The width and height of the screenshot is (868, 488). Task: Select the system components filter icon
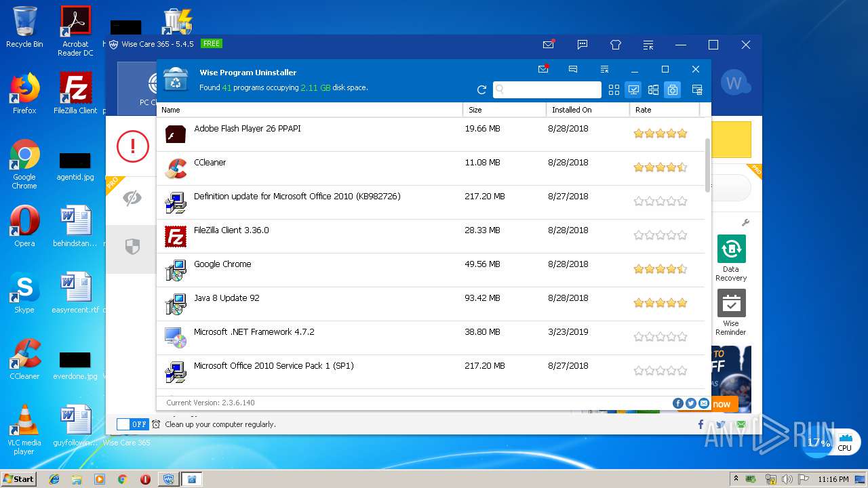(672, 89)
